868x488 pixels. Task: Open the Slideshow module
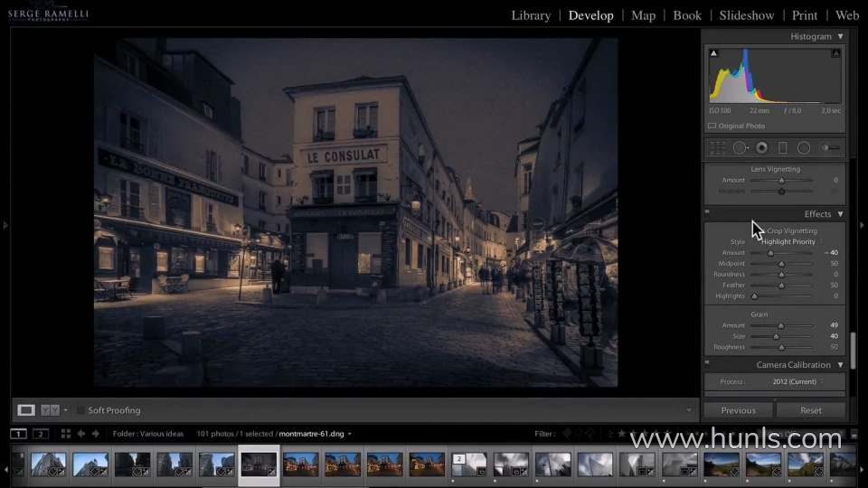click(747, 15)
